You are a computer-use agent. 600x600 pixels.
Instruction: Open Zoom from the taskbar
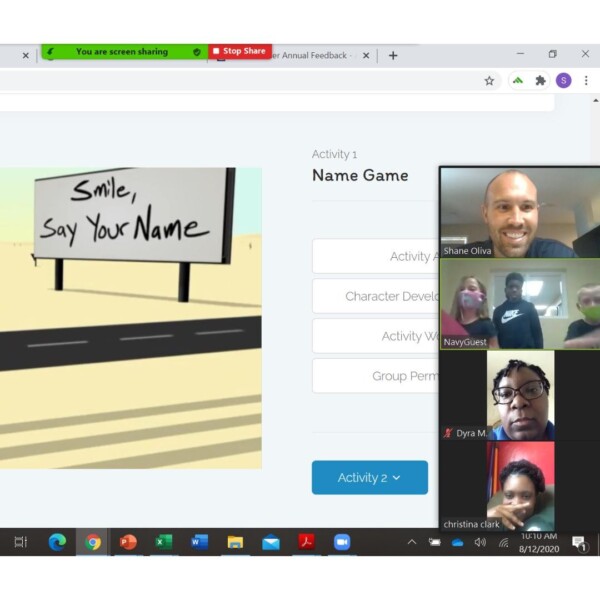click(x=342, y=542)
